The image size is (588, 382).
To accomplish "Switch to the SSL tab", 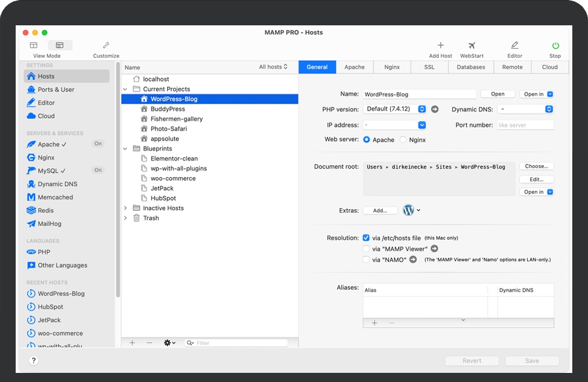I will [x=429, y=67].
